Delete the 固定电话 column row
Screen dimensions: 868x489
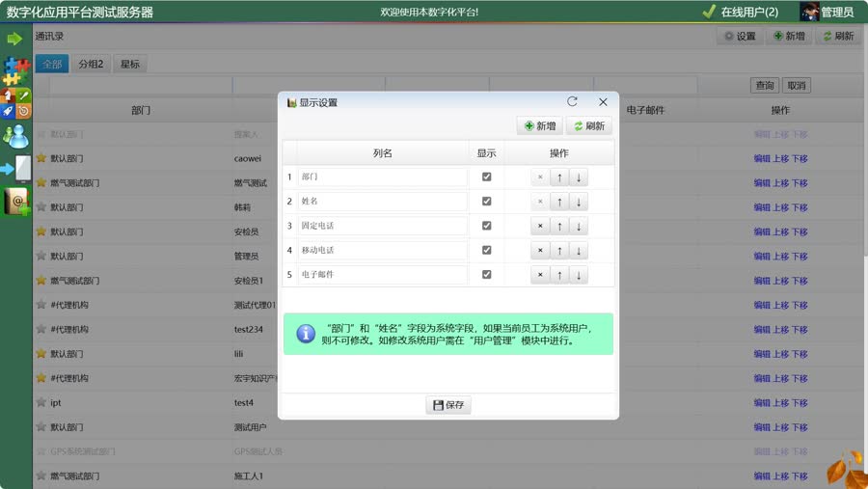click(540, 226)
